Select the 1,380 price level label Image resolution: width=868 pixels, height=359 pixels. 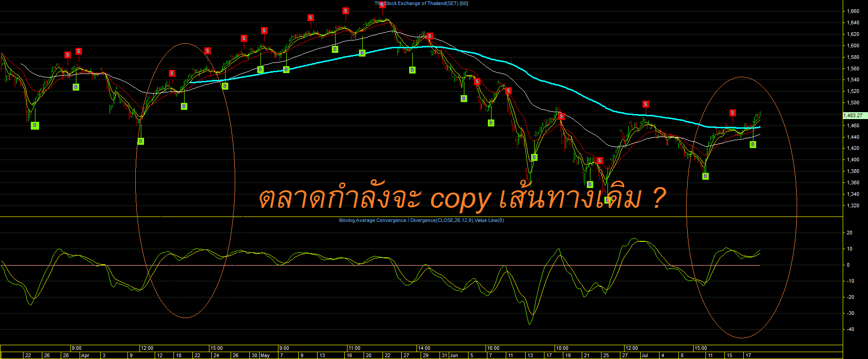853,171
